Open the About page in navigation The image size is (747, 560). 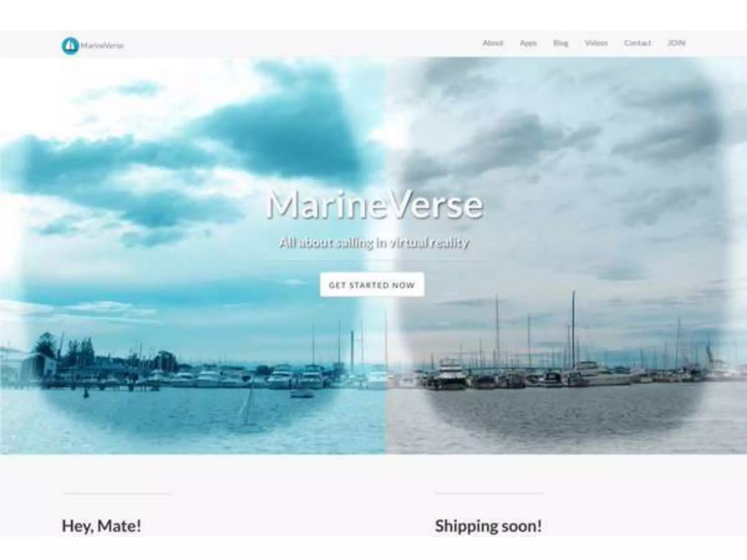(493, 43)
